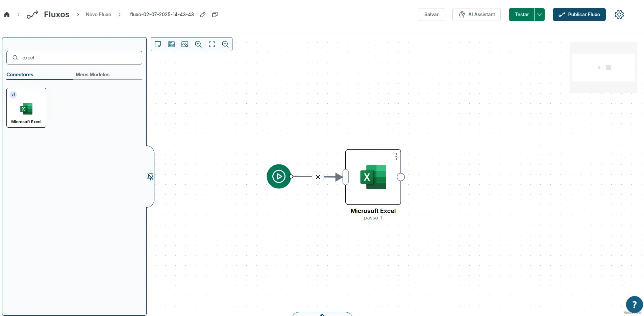Delete the connection with X button
The height and width of the screenshot is (316, 644).
[318, 177]
